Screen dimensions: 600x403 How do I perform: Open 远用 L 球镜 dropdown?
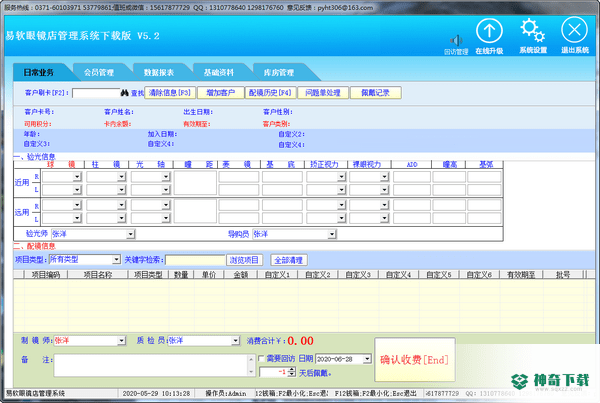pos(77,218)
